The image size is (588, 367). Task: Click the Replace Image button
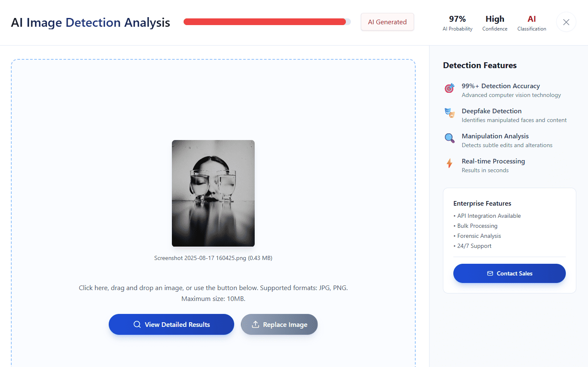[279, 324]
